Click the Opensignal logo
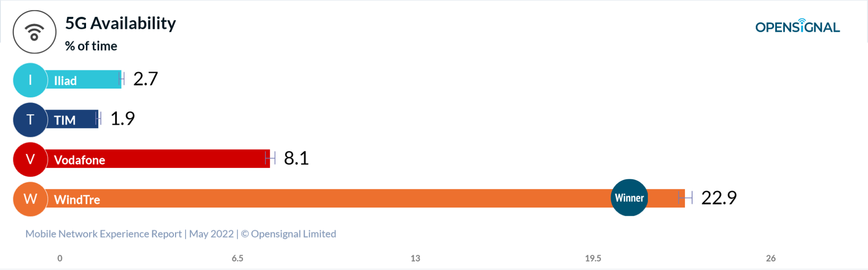The width and height of the screenshot is (868, 270). click(797, 27)
